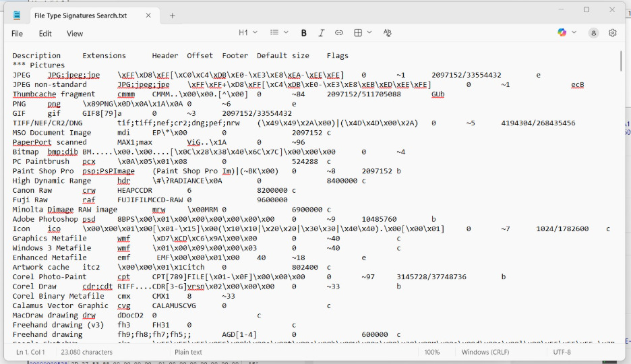
Task: Click the clear formatting icon
Action: pos(387,33)
